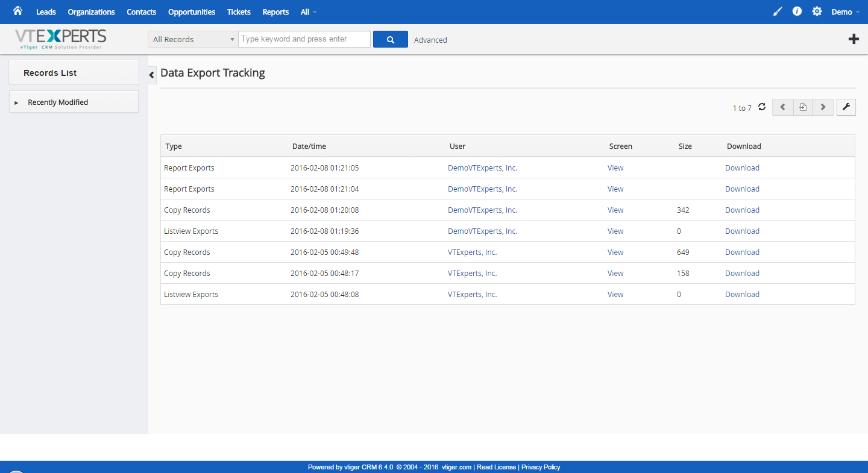The width and height of the screenshot is (868, 473).
Task: Open the Demo user dropdown
Action: [x=845, y=12]
